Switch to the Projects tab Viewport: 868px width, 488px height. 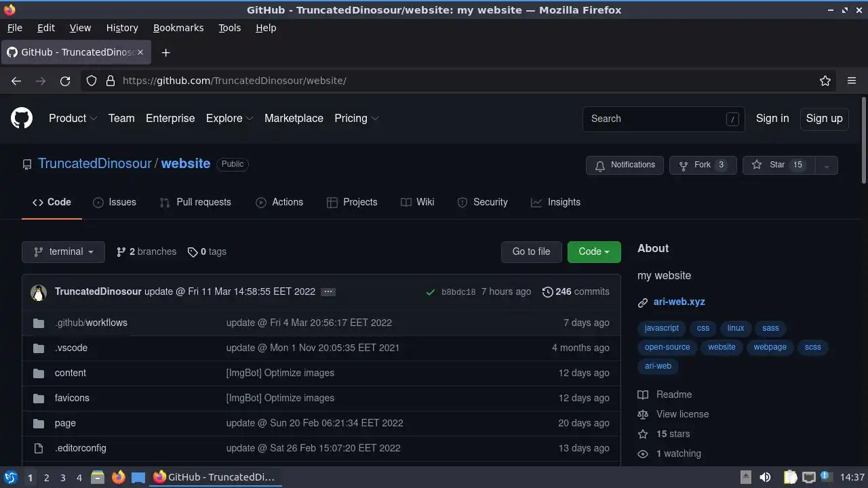(352, 202)
